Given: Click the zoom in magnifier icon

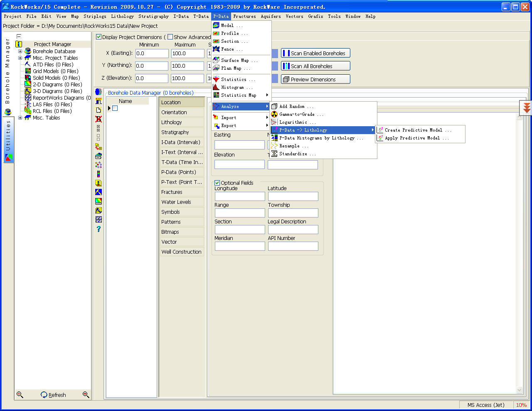Looking at the screenshot, I should pyautogui.click(x=20, y=394).
